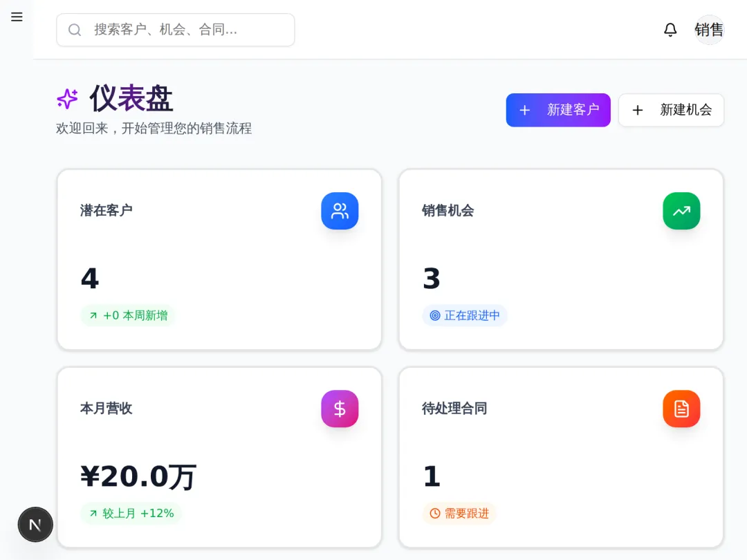Screen dimensions: 747x560
Task: Open the 销售 user avatar
Action: click(x=709, y=30)
